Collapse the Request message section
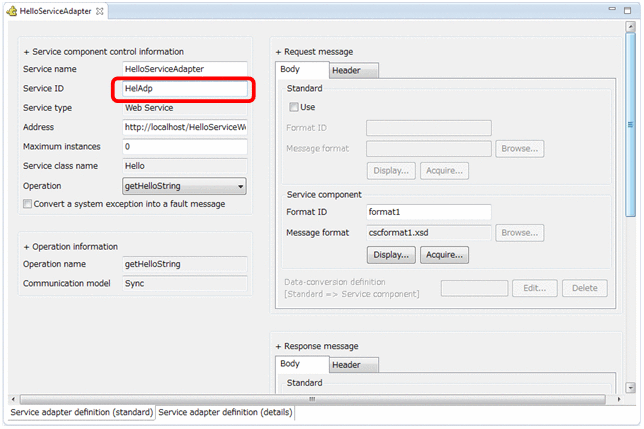 tap(279, 51)
